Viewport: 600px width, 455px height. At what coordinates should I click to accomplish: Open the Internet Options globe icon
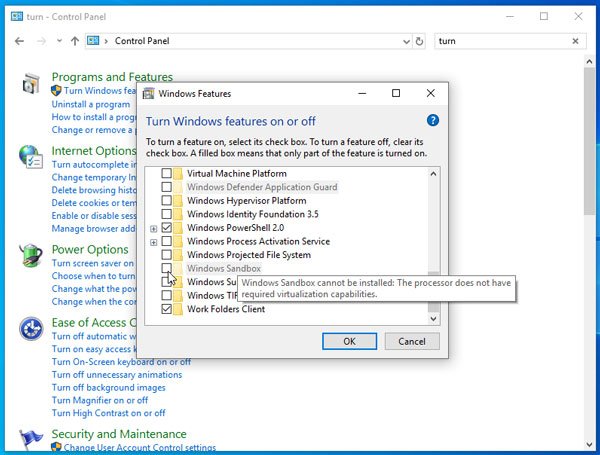coord(31,158)
